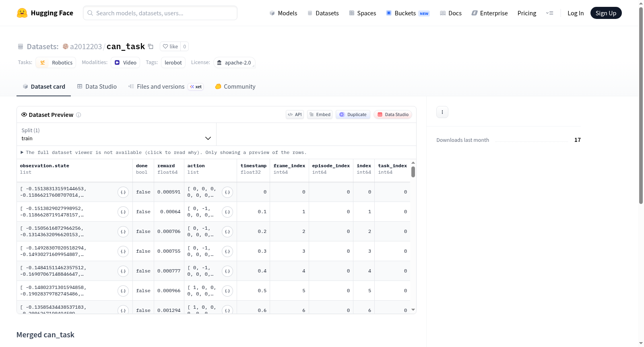Click the like heart button

170,46
